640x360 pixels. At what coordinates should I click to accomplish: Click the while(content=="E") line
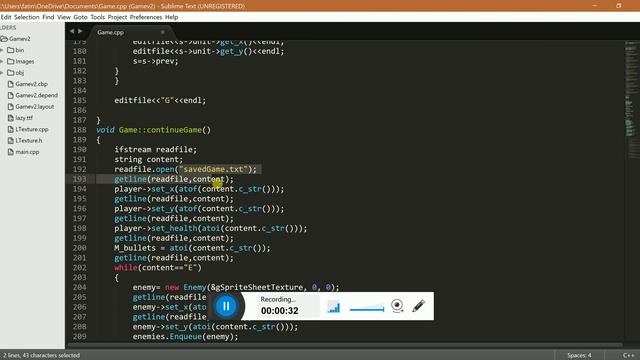coord(158,268)
